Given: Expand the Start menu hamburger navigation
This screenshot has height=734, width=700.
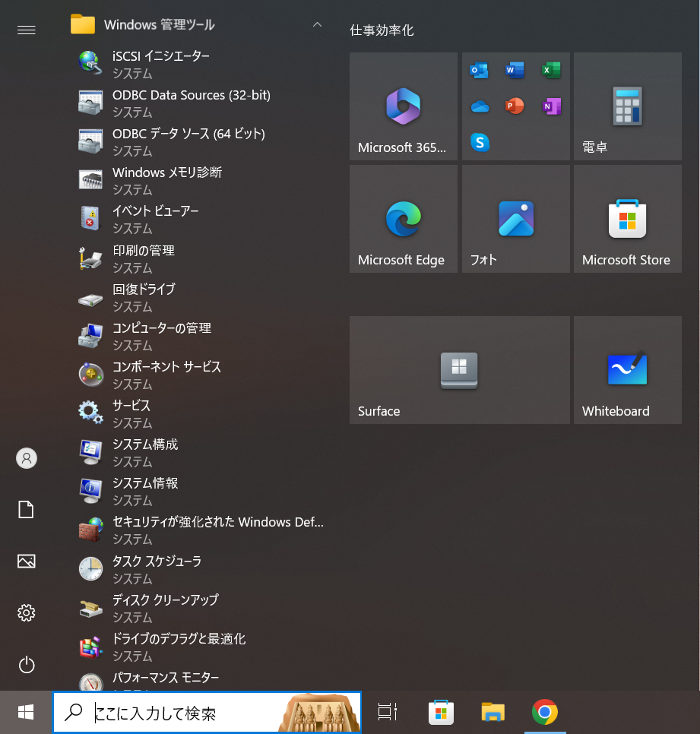Looking at the screenshot, I should coord(26,30).
